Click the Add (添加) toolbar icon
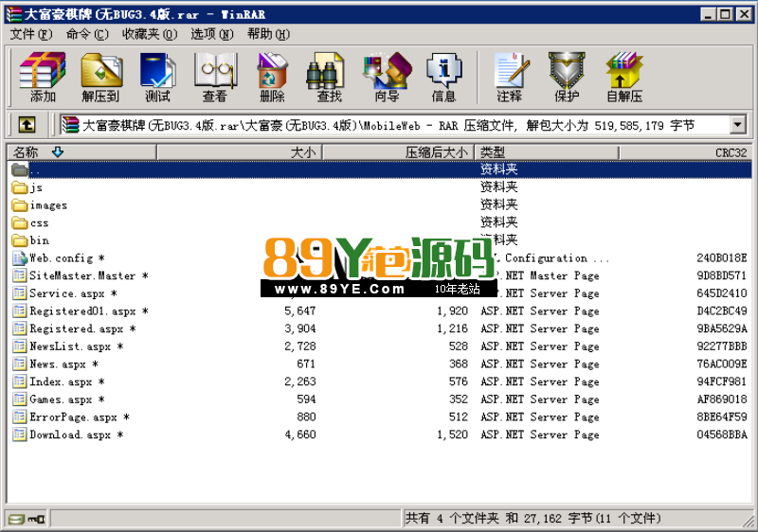Image resolution: width=758 pixels, height=532 pixels. [43, 77]
